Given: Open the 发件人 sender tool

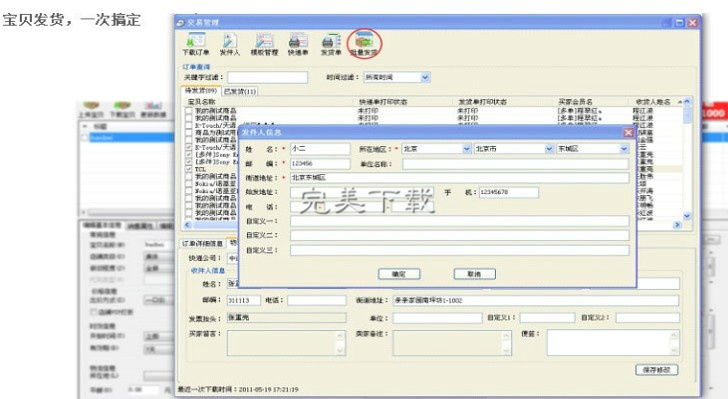Looking at the screenshot, I should pos(229,44).
